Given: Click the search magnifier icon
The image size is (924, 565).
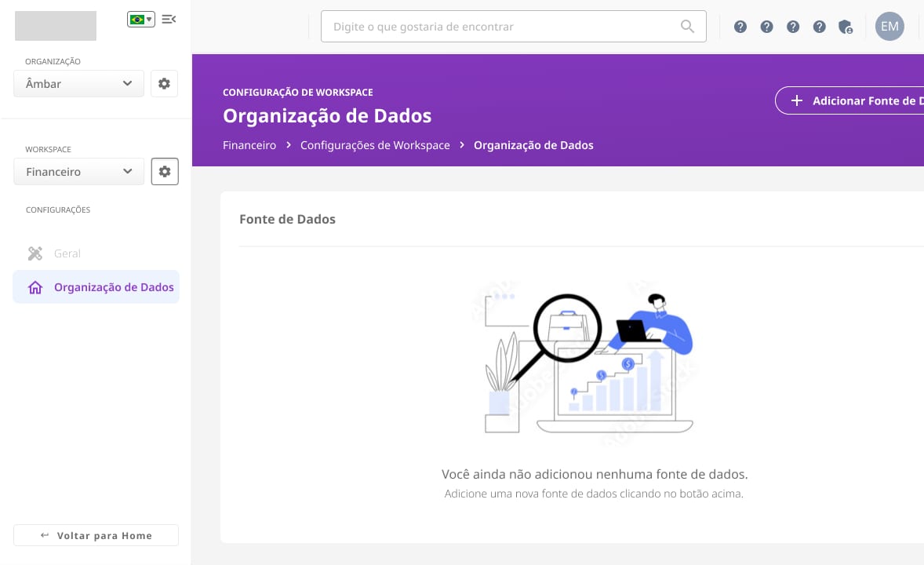Looking at the screenshot, I should pos(687,27).
